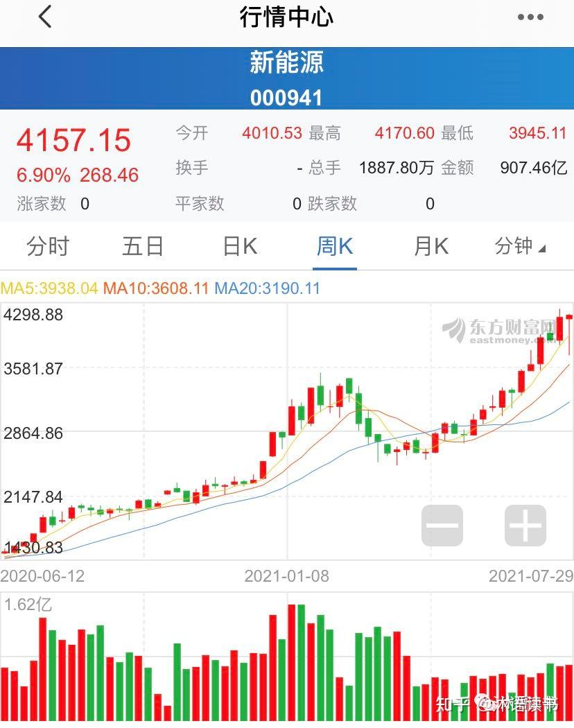Tap the 2020-06-12 date label
The width and height of the screenshot is (574, 728).
tap(43, 576)
